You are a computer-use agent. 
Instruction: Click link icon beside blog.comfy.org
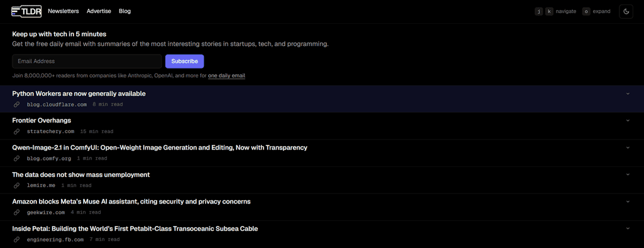tap(17, 158)
